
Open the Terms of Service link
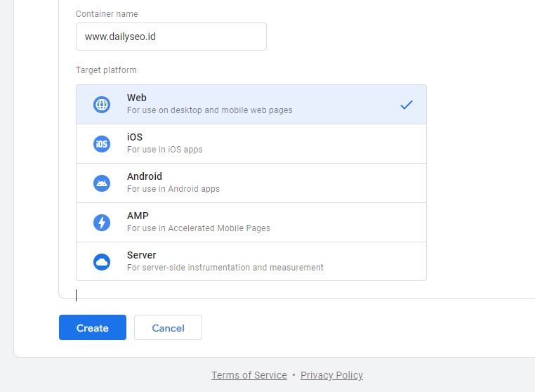tap(249, 375)
